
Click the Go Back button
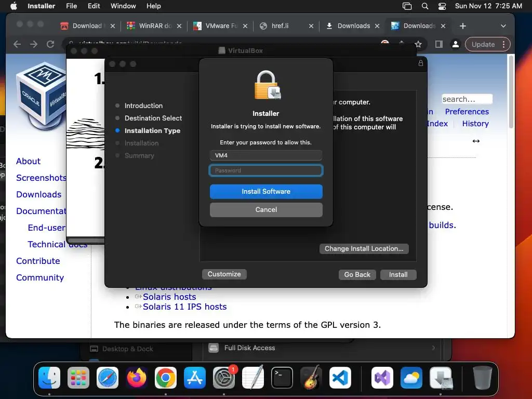(x=357, y=274)
